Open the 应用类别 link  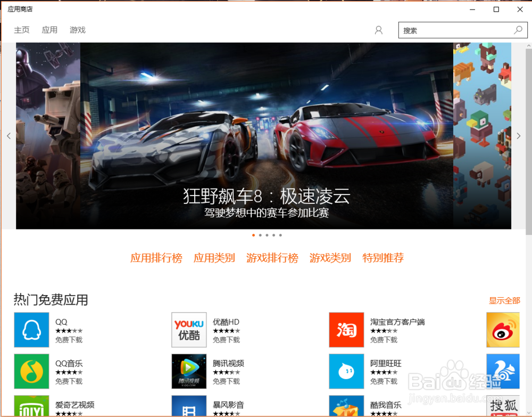(x=214, y=258)
